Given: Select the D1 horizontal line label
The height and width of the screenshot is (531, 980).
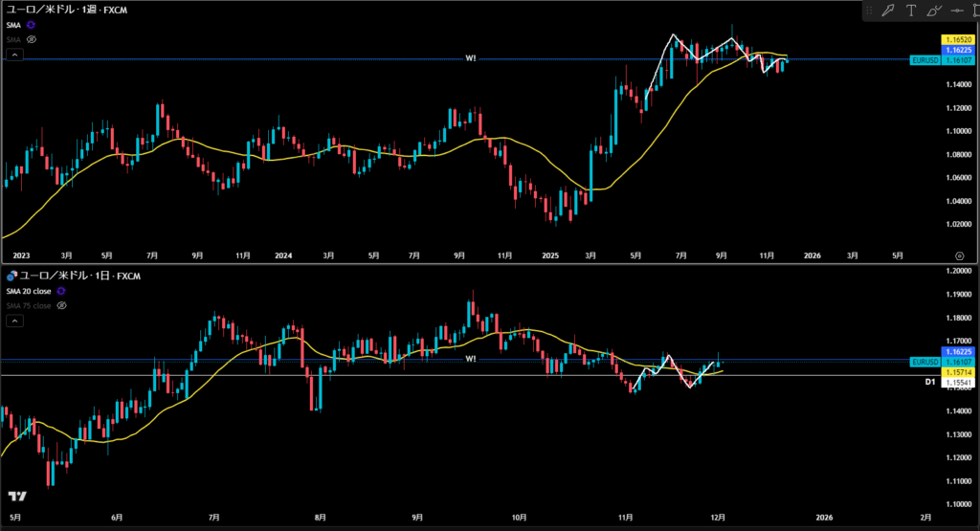Looking at the screenshot, I should point(928,382).
